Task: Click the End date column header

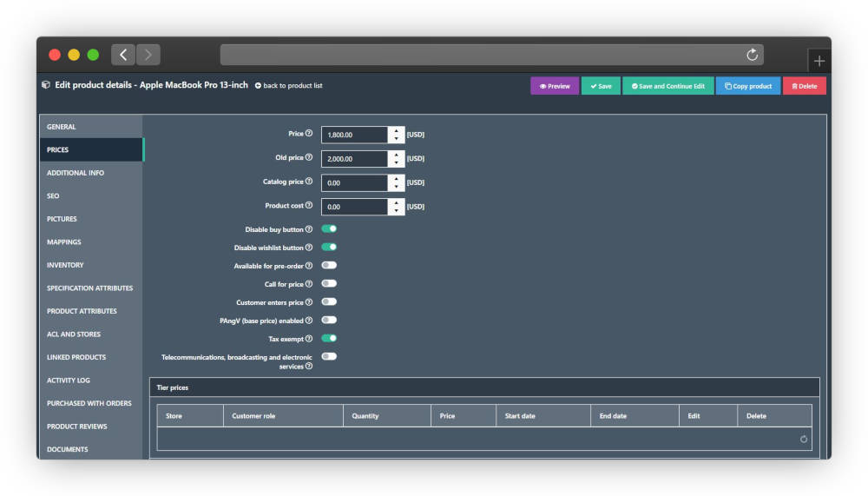Action: pyautogui.click(x=635, y=415)
